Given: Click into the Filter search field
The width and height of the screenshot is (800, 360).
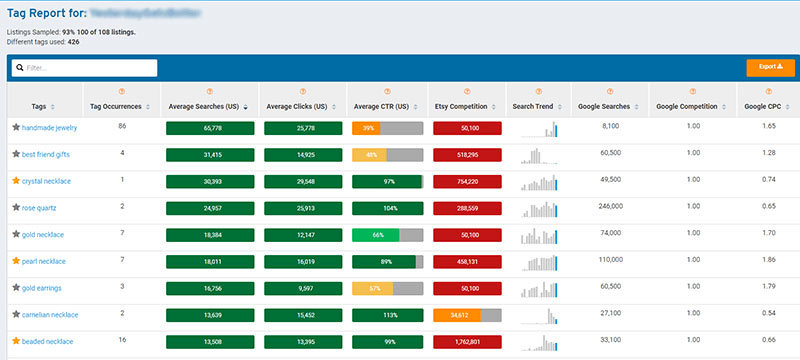Looking at the screenshot, I should click(84, 68).
